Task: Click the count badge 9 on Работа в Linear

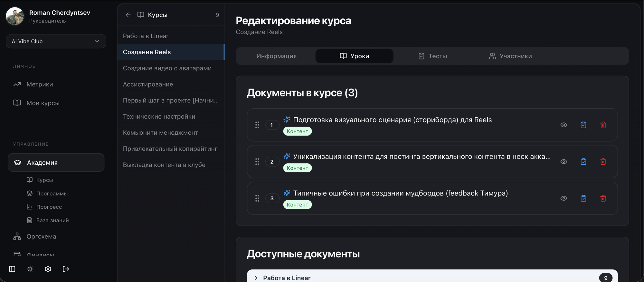Action: click(606, 278)
